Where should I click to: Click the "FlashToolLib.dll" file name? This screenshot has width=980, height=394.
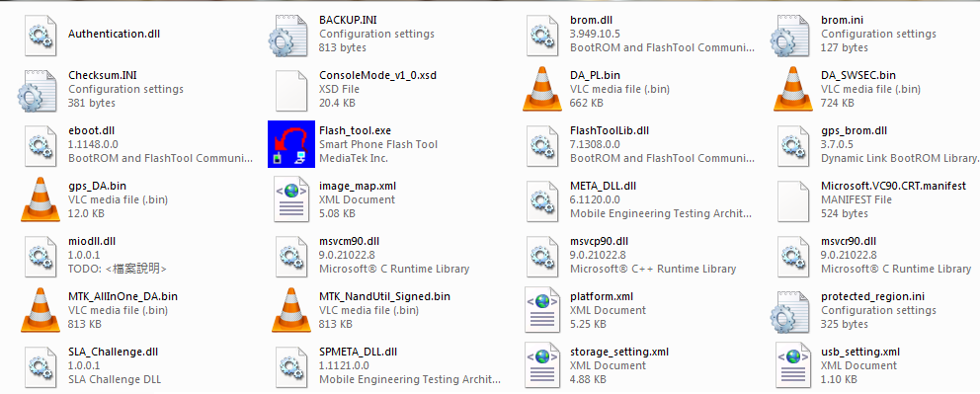click(x=610, y=130)
